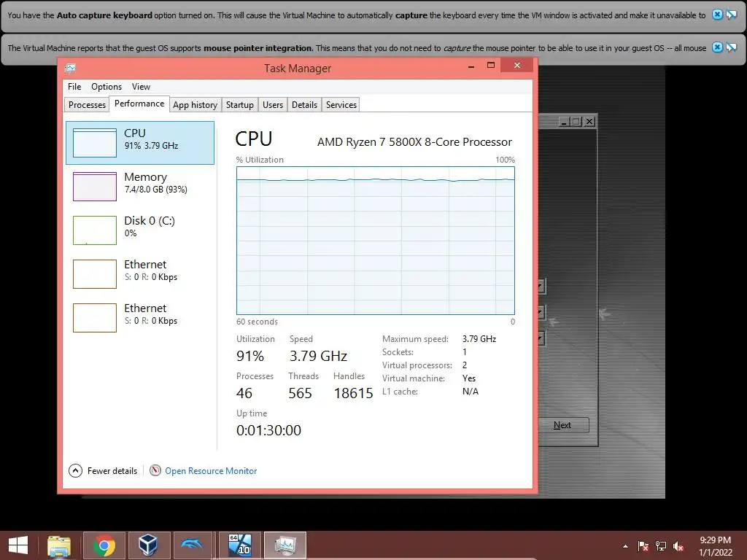
Task: Click the CPU utilization graph
Action: [x=376, y=241]
